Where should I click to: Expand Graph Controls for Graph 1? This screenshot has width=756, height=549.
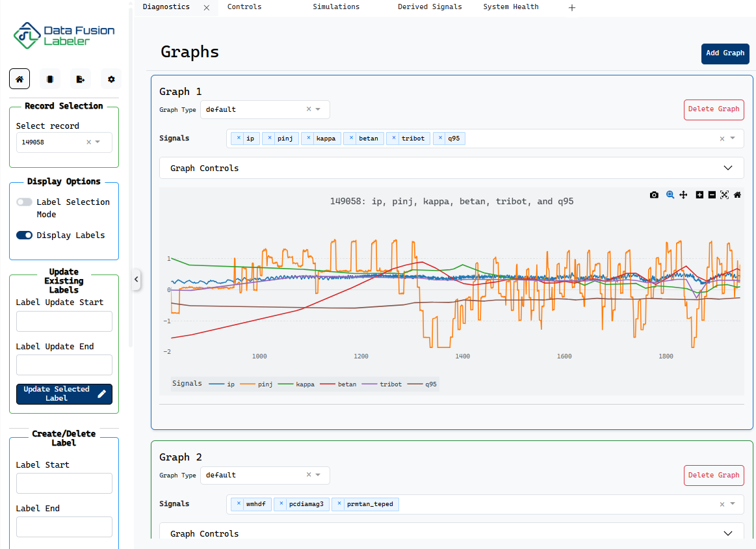pos(727,167)
